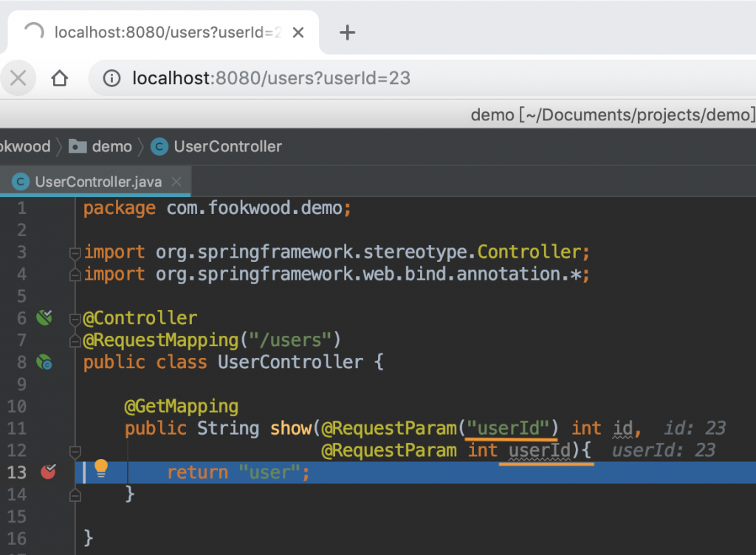Open a new browser tab
Image resolution: width=756 pixels, height=555 pixels.
click(347, 32)
